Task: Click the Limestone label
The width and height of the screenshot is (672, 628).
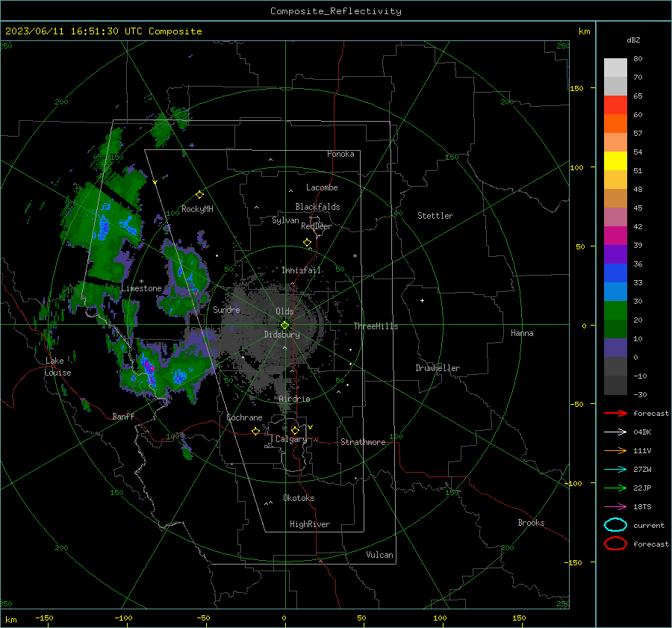Action: click(x=141, y=288)
